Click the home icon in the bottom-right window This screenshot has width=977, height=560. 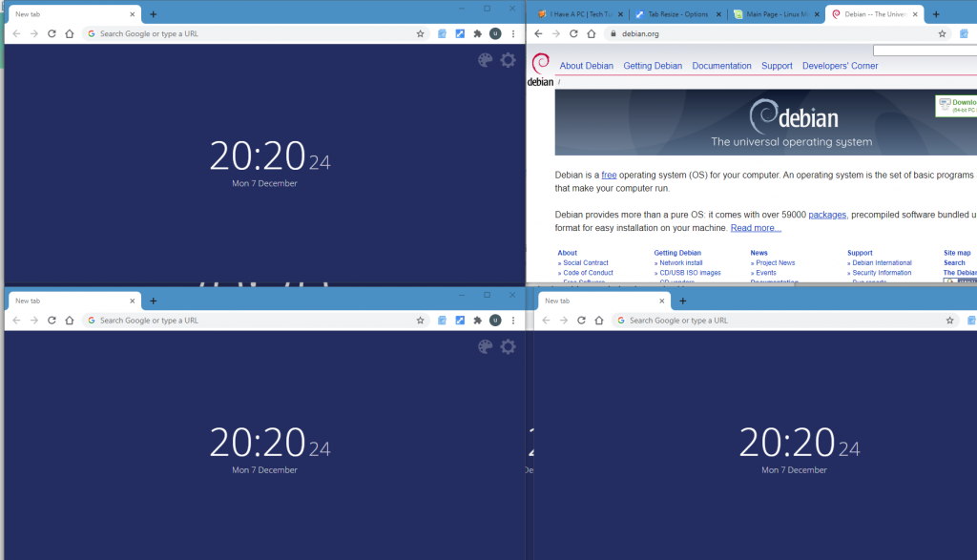[x=599, y=321]
